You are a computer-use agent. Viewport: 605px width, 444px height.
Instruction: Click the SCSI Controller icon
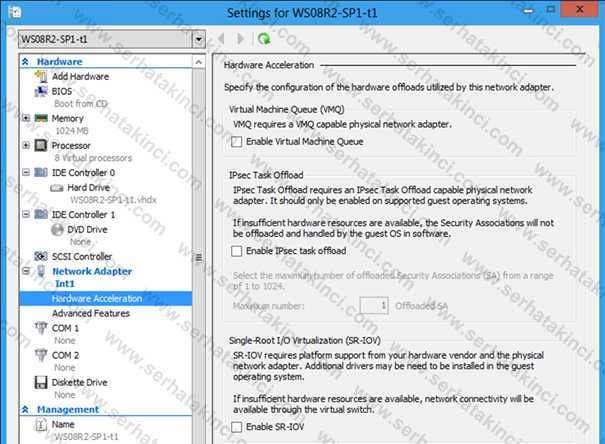(x=41, y=256)
